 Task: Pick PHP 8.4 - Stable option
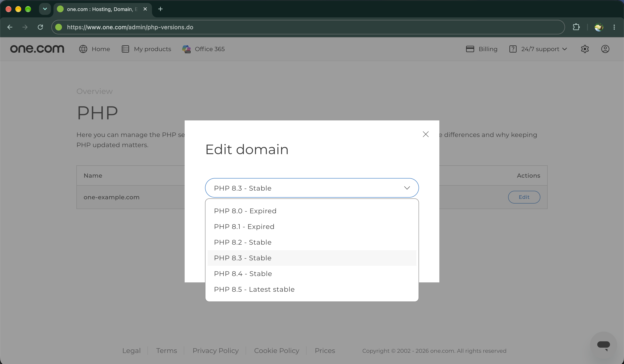click(x=312, y=274)
